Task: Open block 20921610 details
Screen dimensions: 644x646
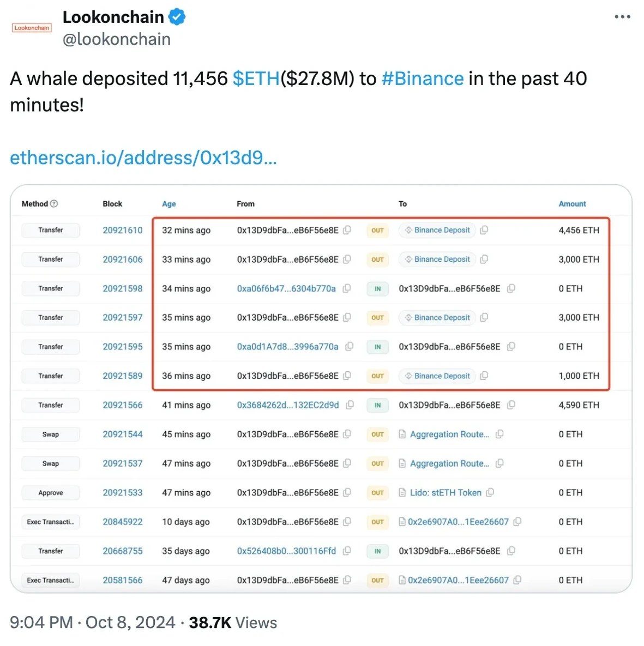Action: tap(122, 230)
